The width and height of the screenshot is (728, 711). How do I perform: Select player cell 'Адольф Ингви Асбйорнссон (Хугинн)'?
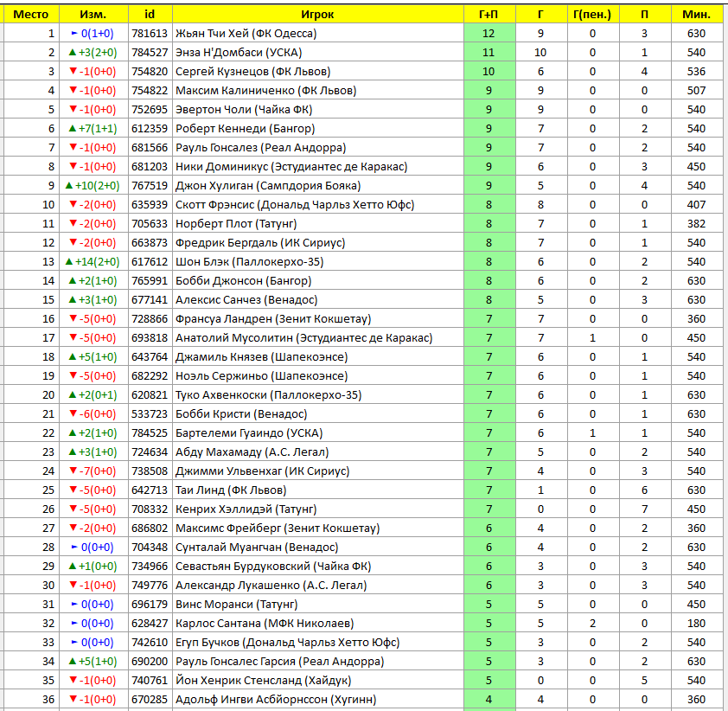click(317, 700)
